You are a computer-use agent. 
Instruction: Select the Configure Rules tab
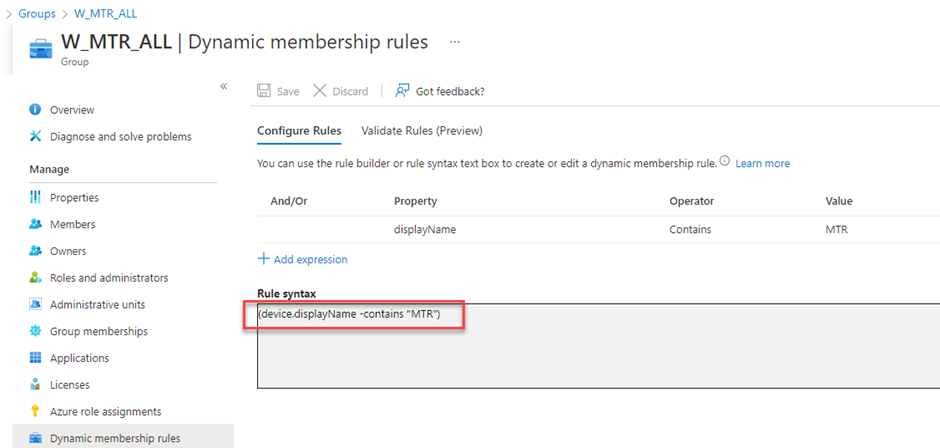click(x=299, y=131)
